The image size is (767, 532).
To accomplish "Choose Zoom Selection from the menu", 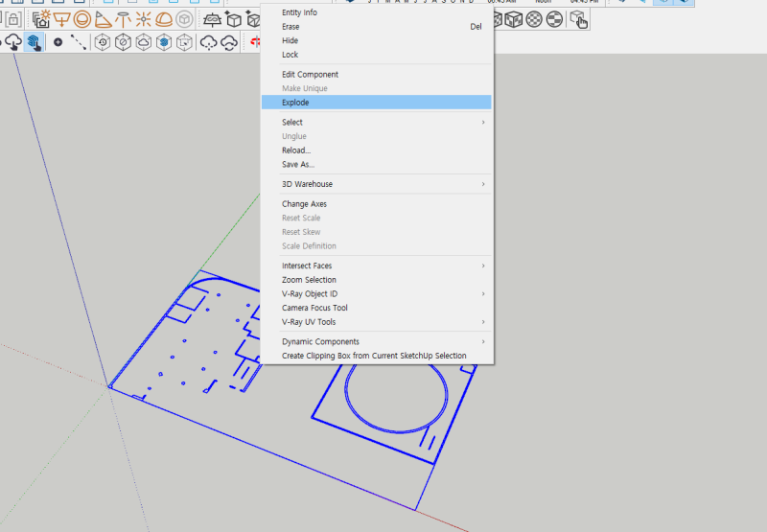I will (376, 280).
